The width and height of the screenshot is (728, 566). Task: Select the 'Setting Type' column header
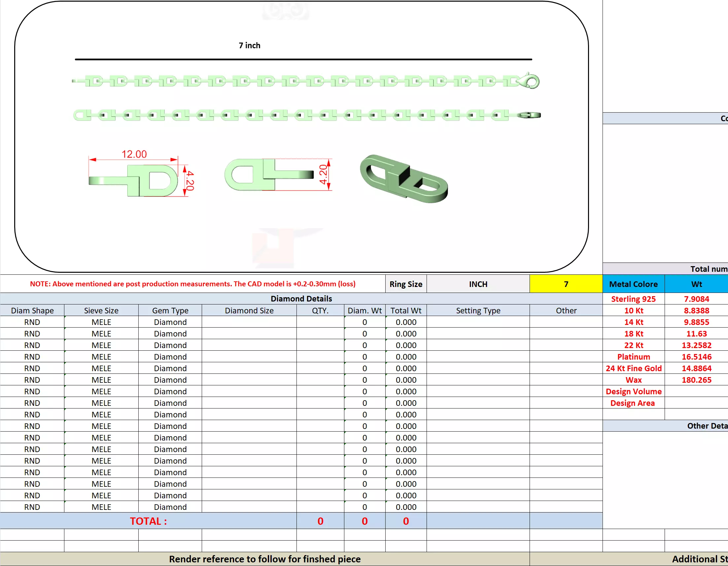pyautogui.click(x=478, y=311)
